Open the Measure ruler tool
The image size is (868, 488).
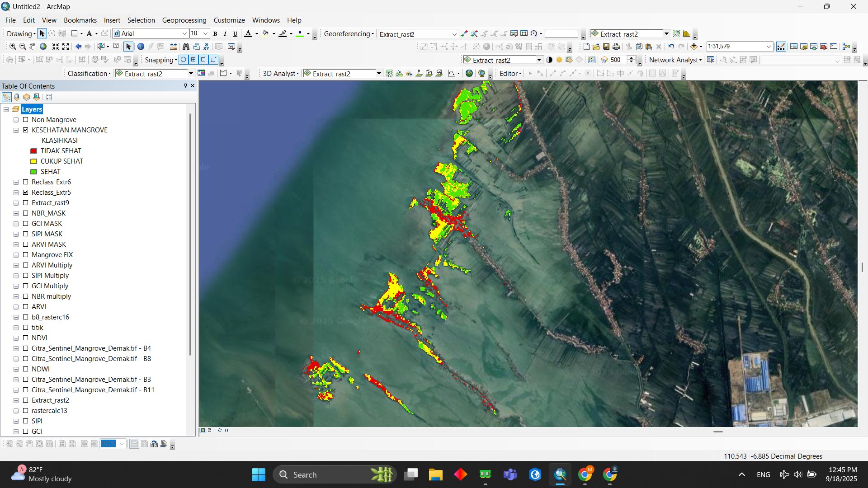pos(173,47)
